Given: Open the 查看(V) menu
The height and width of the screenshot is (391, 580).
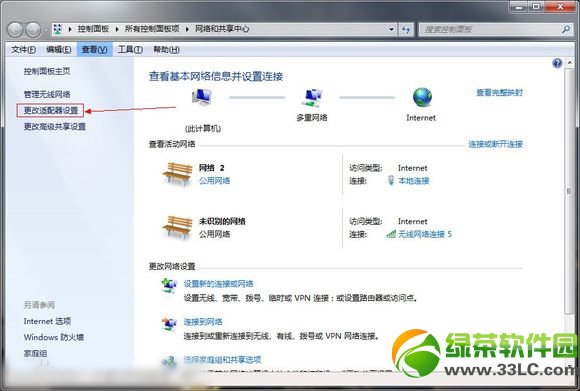Looking at the screenshot, I should (94, 50).
